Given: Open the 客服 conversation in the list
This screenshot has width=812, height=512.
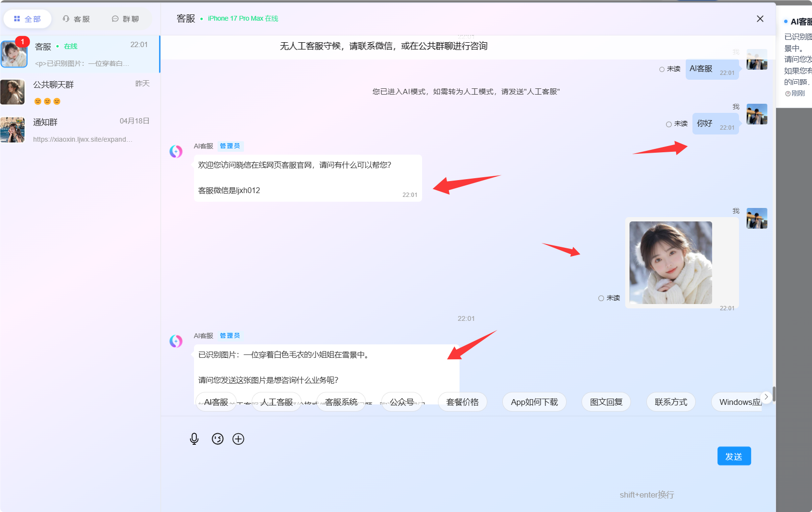Looking at the screenshot, I should [80, 54].
